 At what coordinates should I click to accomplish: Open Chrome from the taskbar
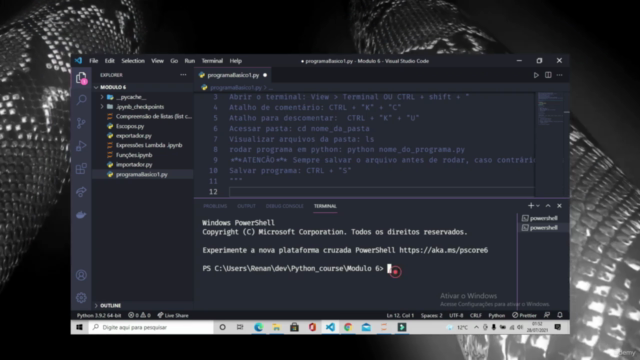click(348, 327)
